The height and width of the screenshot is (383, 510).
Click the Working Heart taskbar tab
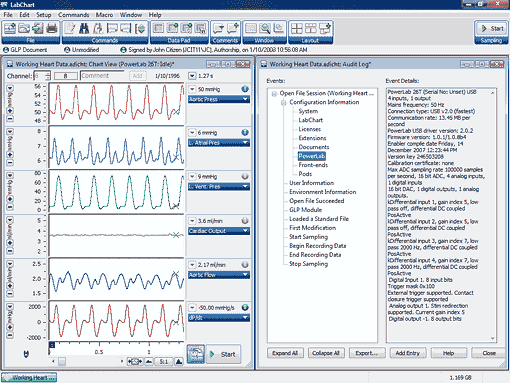(x=29, y=378)
